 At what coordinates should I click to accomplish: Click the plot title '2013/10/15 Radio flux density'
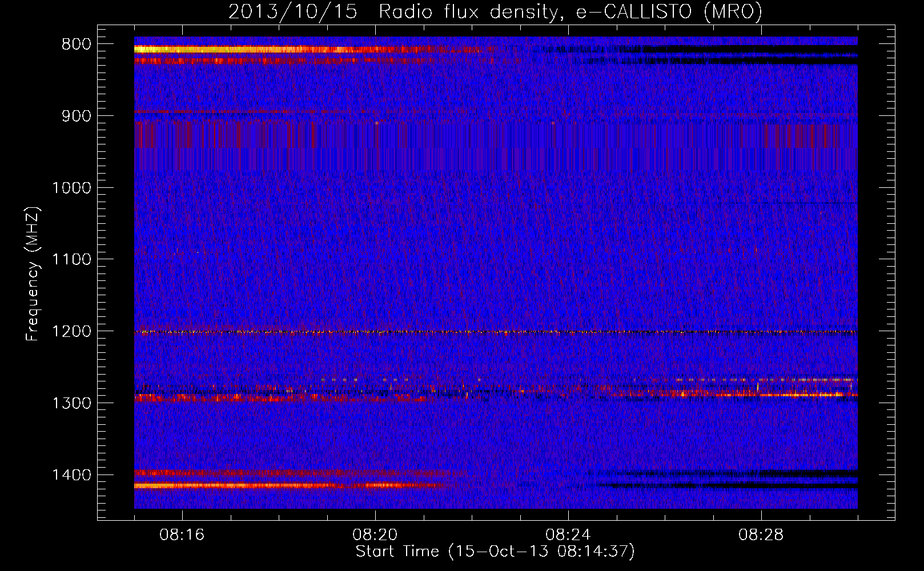pos(393,12)
